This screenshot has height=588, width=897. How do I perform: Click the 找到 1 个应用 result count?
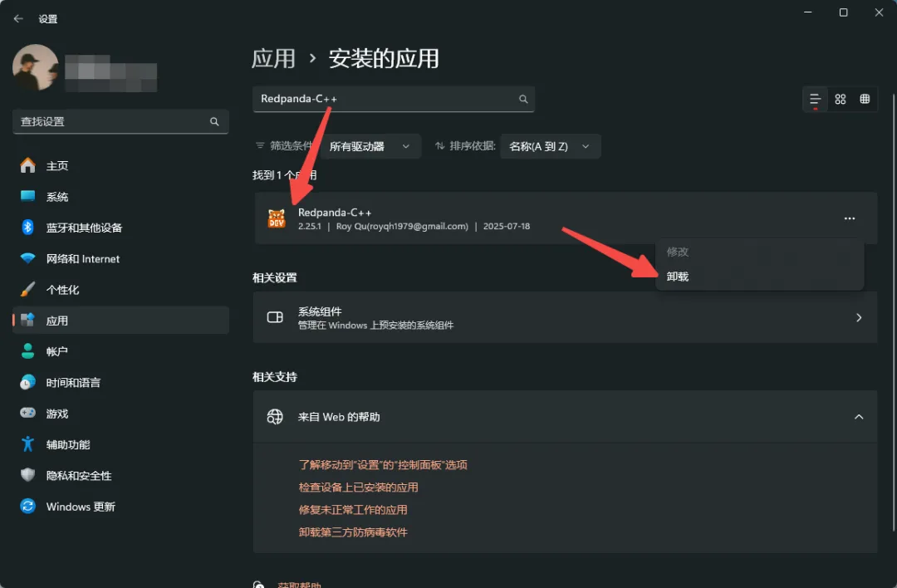click(284, 175)
